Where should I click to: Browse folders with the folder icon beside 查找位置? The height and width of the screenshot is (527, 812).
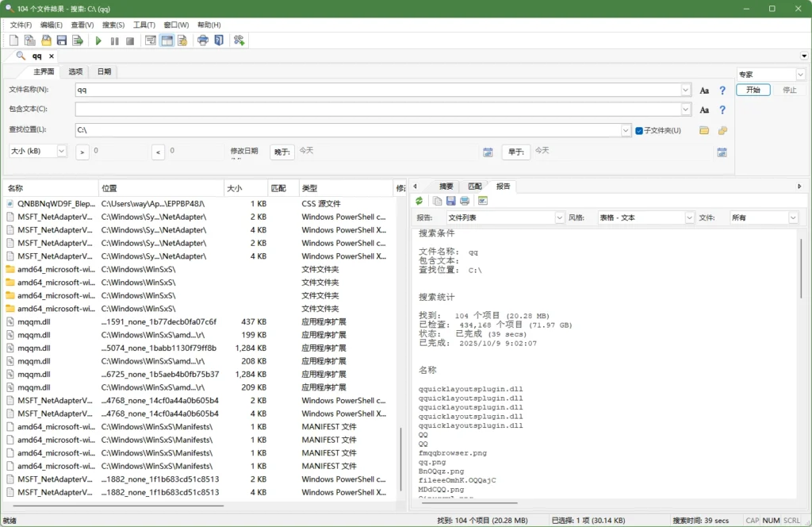[x=703, y=130]
